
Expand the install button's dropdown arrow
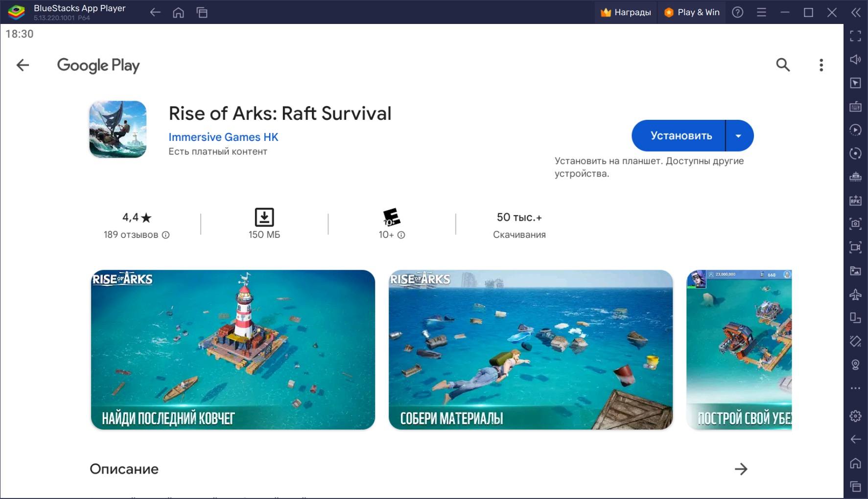(x=739, y=136)
